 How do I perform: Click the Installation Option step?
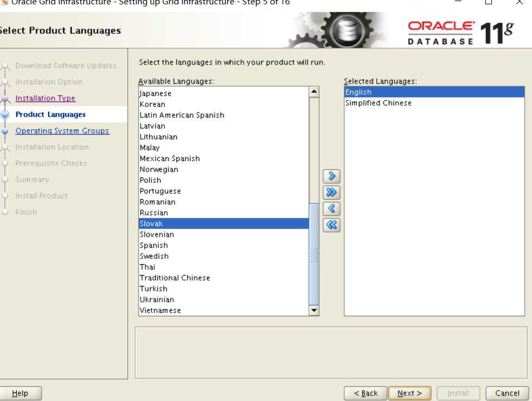49,82
